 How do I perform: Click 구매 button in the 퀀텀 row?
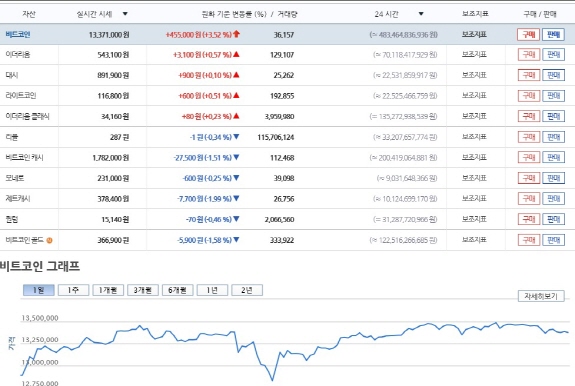(x=528, y=219)
